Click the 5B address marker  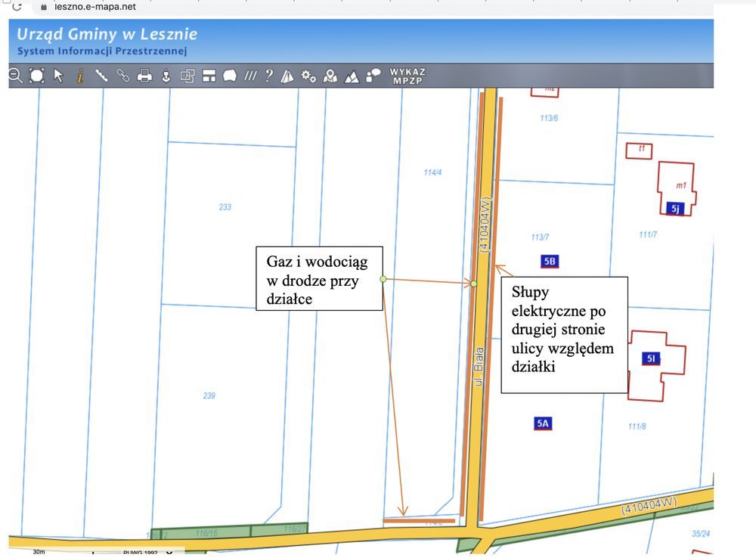pyautogui.click(x=550, y=262)
